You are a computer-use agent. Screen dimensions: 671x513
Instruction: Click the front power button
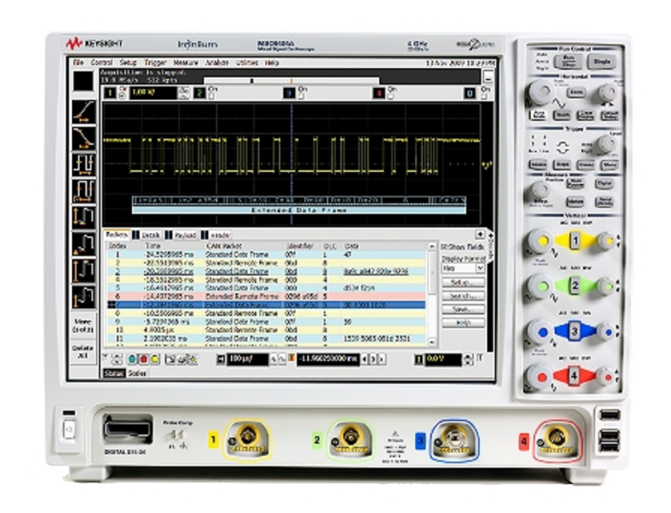coord(68,429)
